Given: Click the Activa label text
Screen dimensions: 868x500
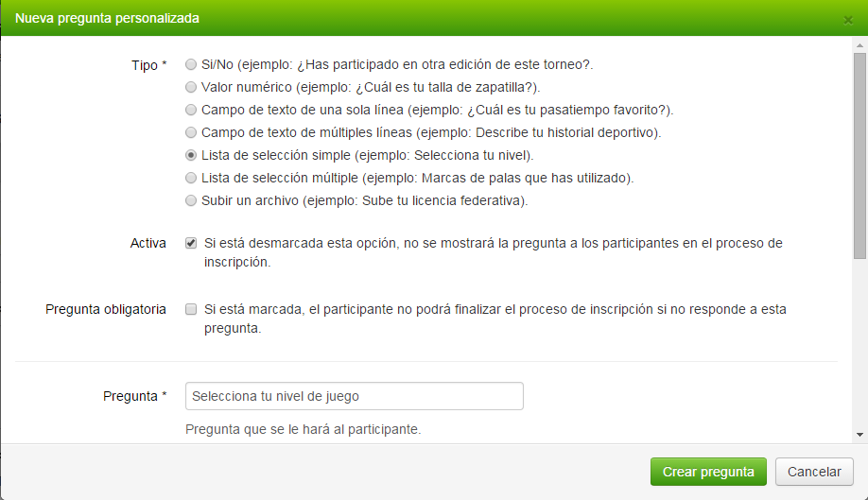Looking at the screenshot, I should [x=148, y=243].
